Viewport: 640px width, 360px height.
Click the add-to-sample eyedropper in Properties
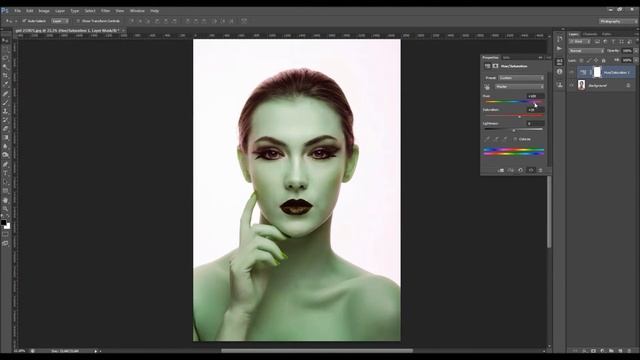[496, 139]
